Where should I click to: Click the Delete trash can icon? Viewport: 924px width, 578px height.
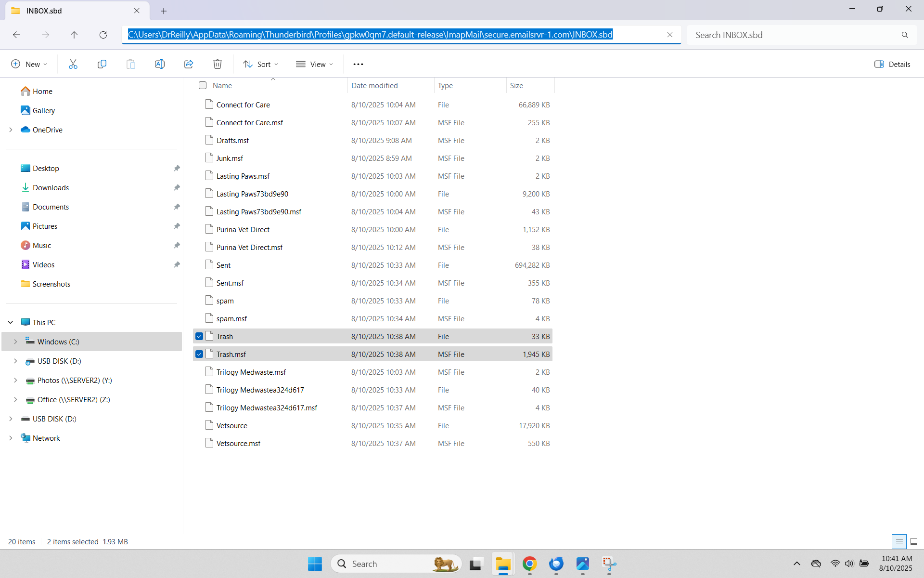(218, 64)
